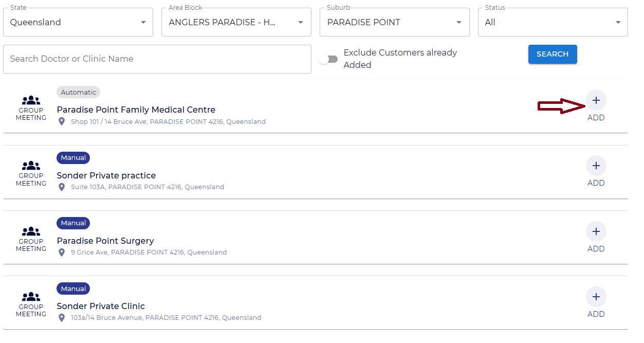This screenshot has width=644, height=343.
Task: Click group meeting icon for Paradise Point Surgery
Action: point(31,232)
